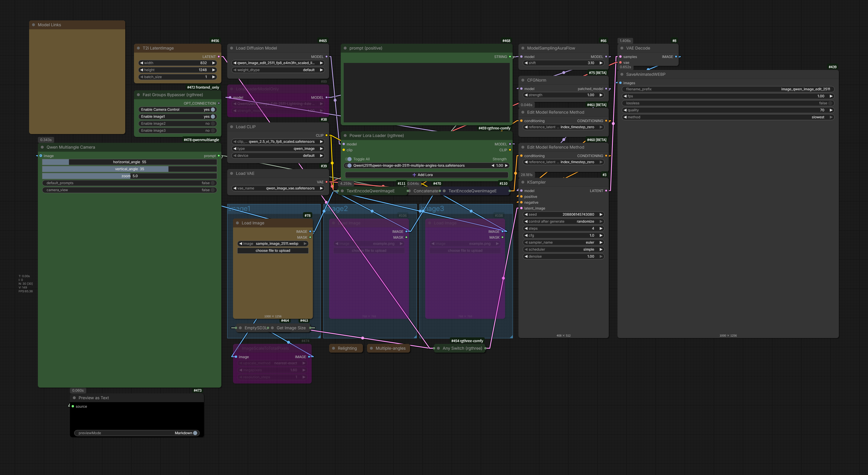Collapse the Load Image node dot

pos(238,223)
